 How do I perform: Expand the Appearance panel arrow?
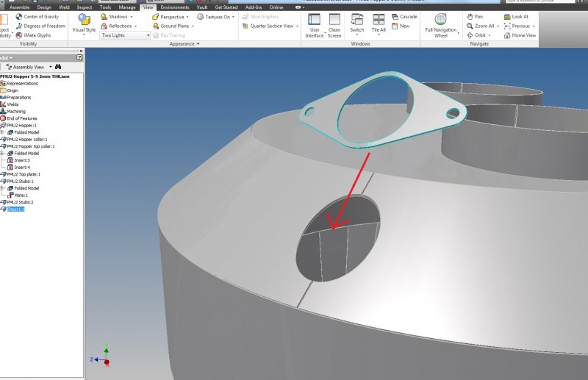(x=198, y=44)
